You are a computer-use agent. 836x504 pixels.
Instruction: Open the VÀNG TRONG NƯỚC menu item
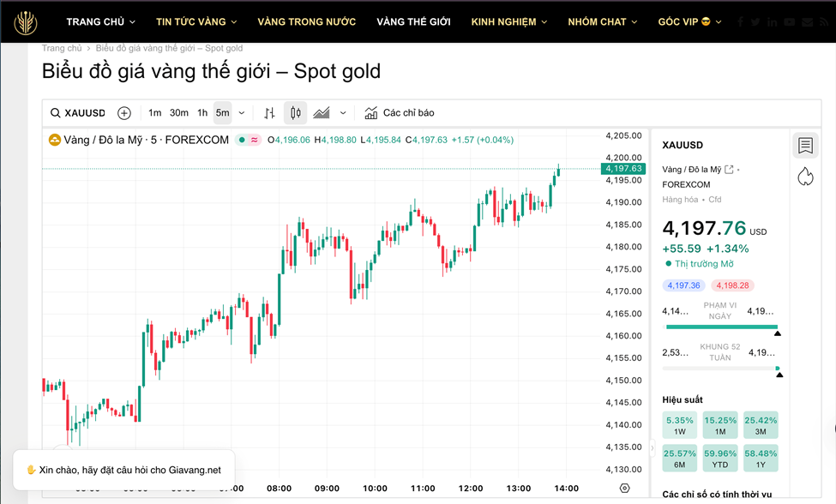click(x=306, y=21)
